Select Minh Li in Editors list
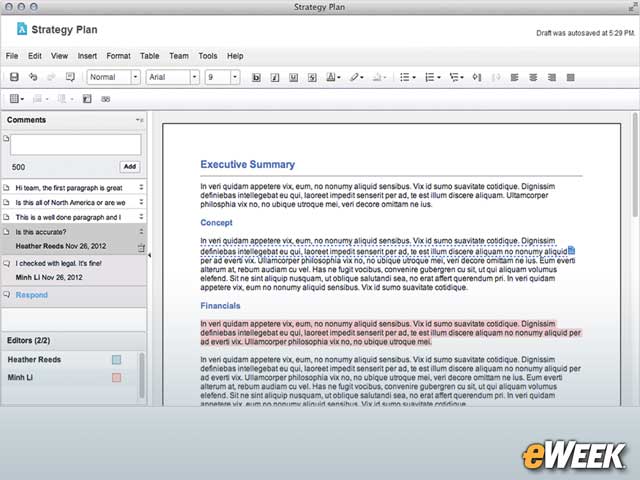 [20, 378]
